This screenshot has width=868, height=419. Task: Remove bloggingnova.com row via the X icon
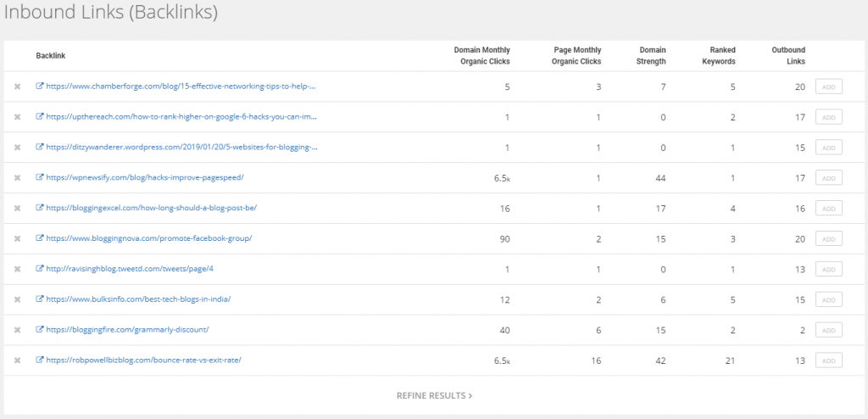click(17, 238)
